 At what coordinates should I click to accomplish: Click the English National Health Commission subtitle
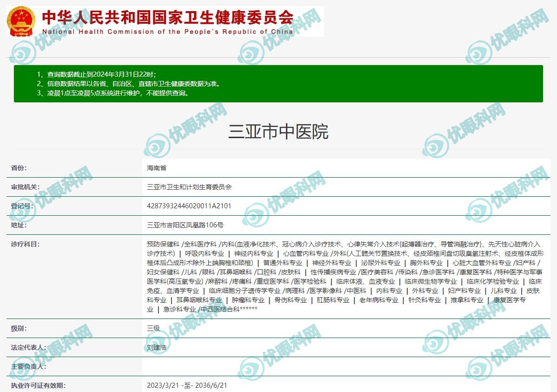click(167, 32)
